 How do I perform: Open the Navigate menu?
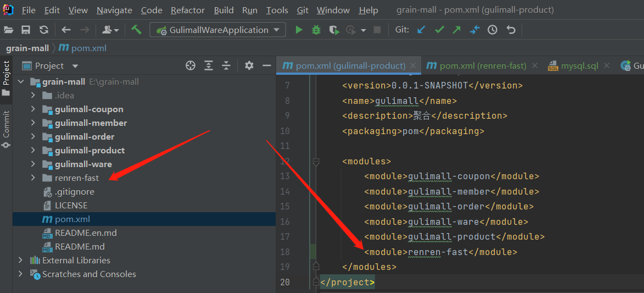(115, 10)
